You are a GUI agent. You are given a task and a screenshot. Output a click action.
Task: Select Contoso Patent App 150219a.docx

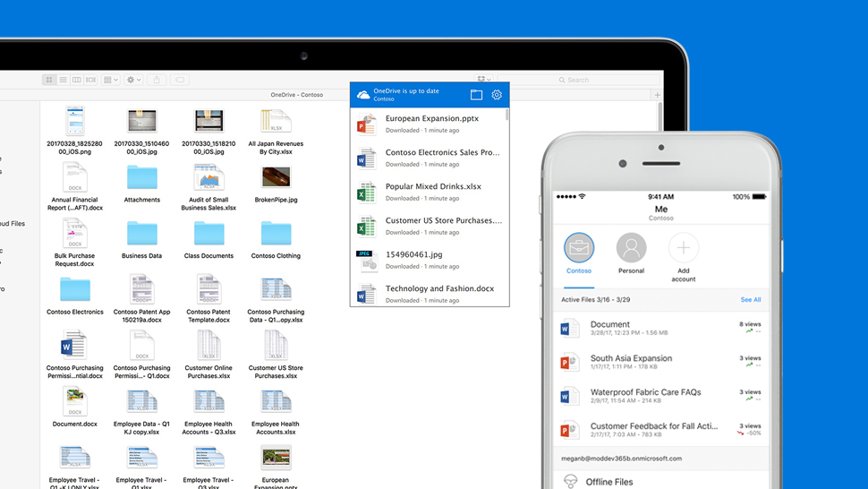point(141,298)
